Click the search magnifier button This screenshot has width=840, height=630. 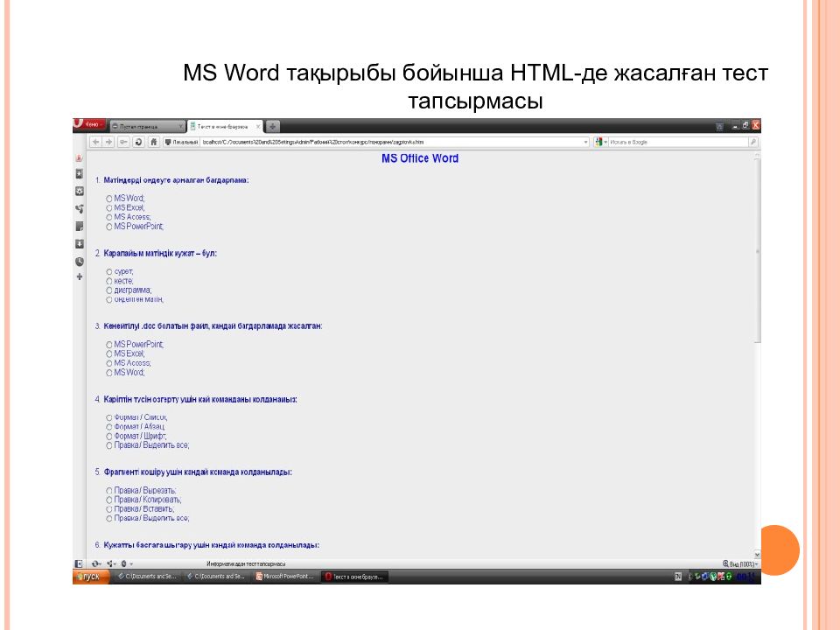(x=753, y=142)
